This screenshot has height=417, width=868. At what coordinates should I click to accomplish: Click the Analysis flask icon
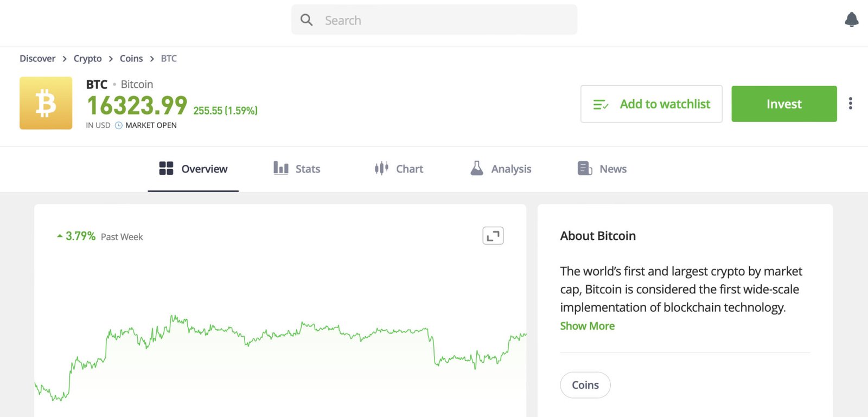[477, 168]
